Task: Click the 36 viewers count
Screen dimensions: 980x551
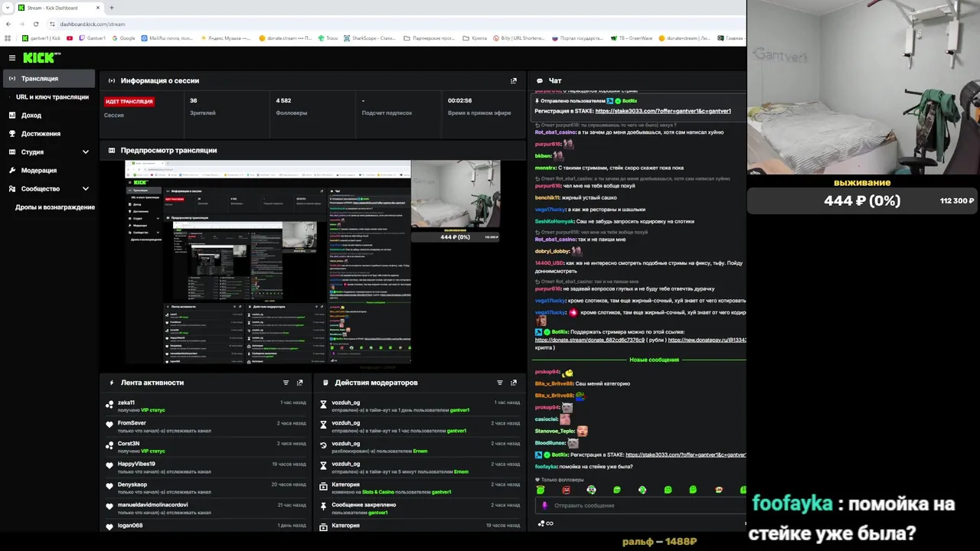Action: [194, 101]
